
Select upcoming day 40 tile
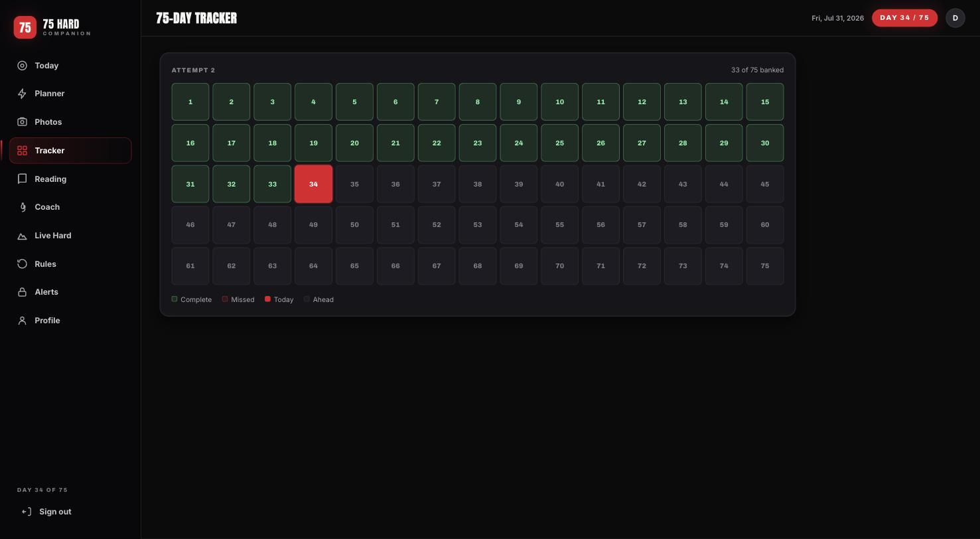(559, 184)
